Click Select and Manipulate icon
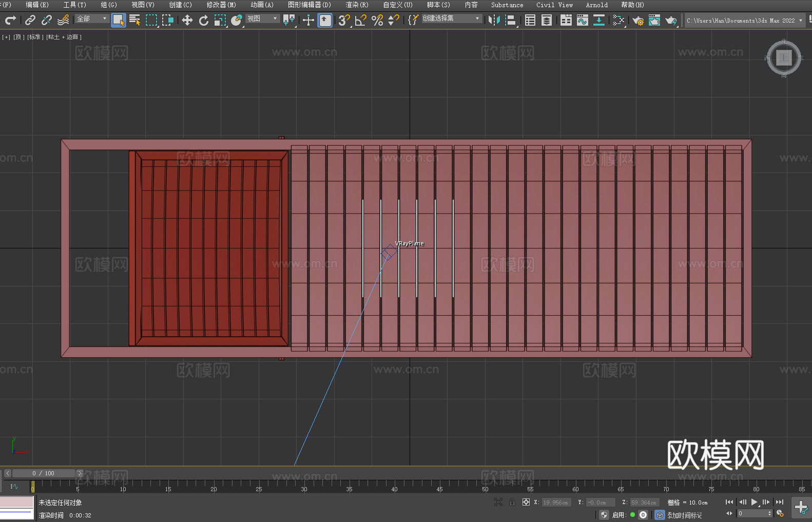Image resolution: width=812 pixels, height=522 pixels. [x=308, y=20]
